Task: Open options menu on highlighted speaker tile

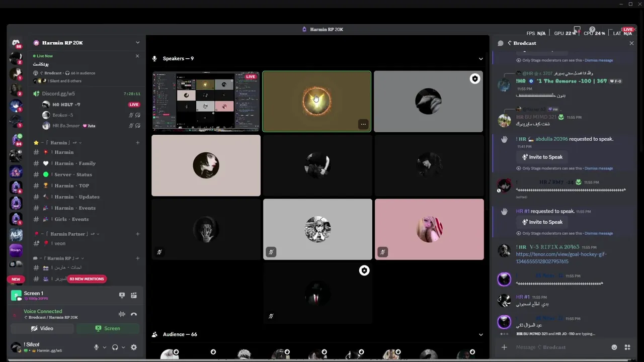Action: click(363, 124)
